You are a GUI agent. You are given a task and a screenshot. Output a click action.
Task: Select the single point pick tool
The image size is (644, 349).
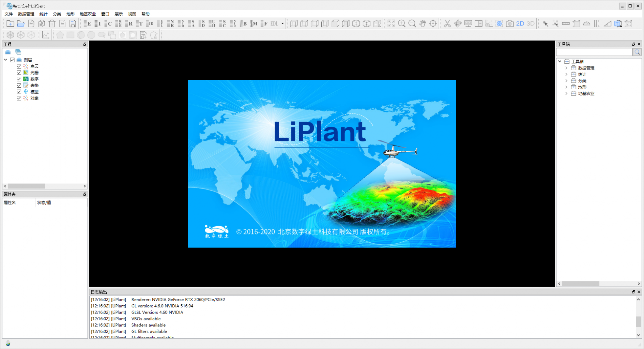point(546,24)
